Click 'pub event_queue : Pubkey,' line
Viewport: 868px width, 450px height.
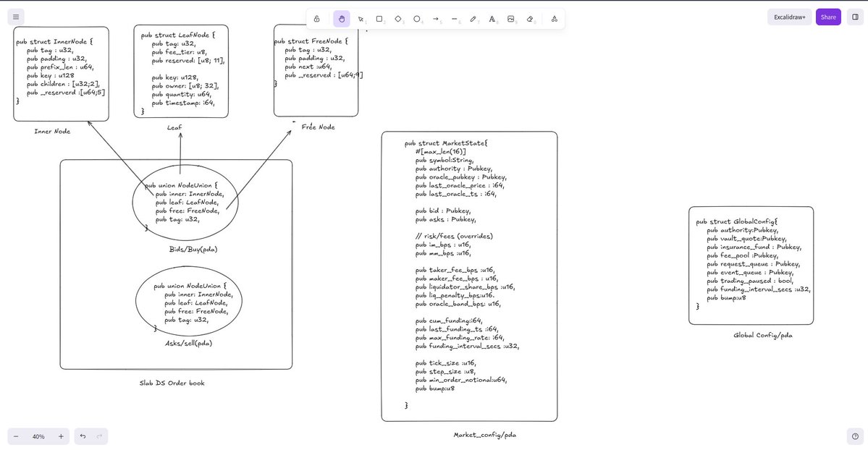click(750, 273)
